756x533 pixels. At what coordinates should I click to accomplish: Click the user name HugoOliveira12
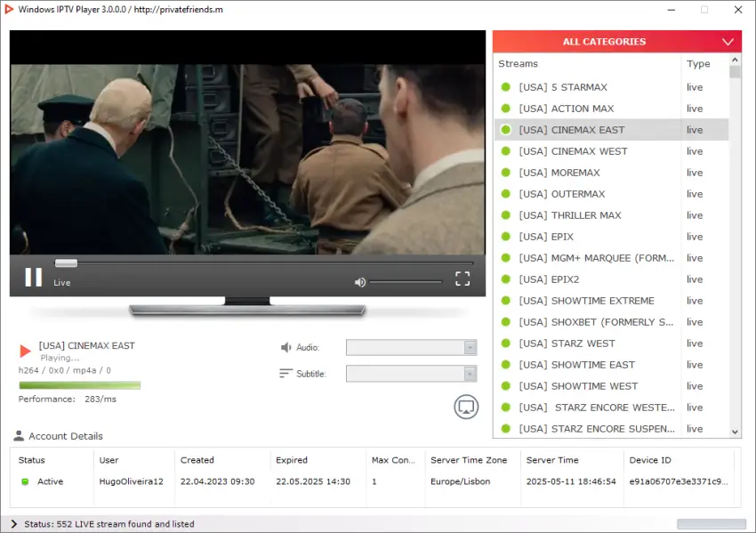(x=131, y=481)
